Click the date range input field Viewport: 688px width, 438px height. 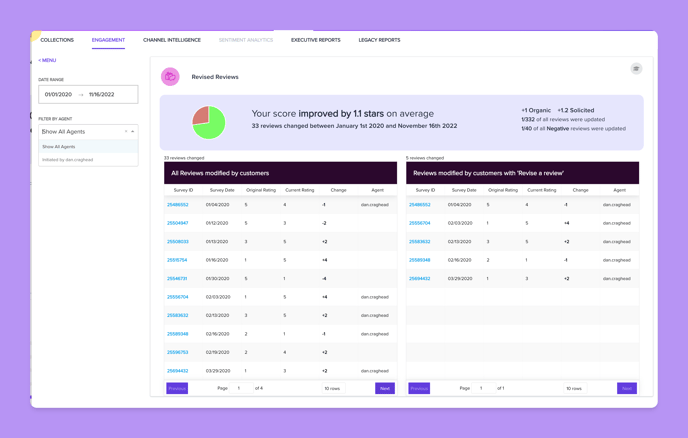[x=88, y=94]
